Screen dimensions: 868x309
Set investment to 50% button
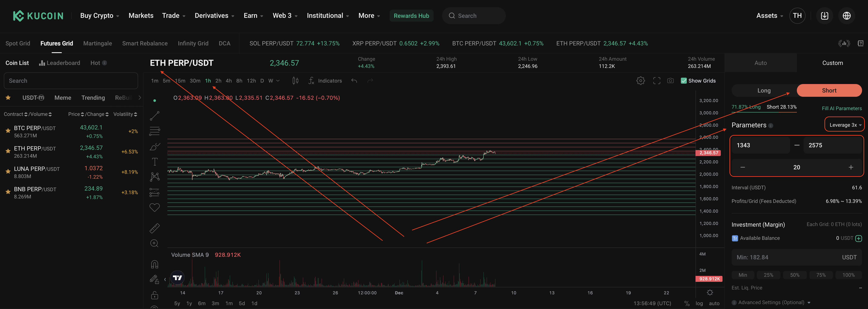[x=794, y=275]
